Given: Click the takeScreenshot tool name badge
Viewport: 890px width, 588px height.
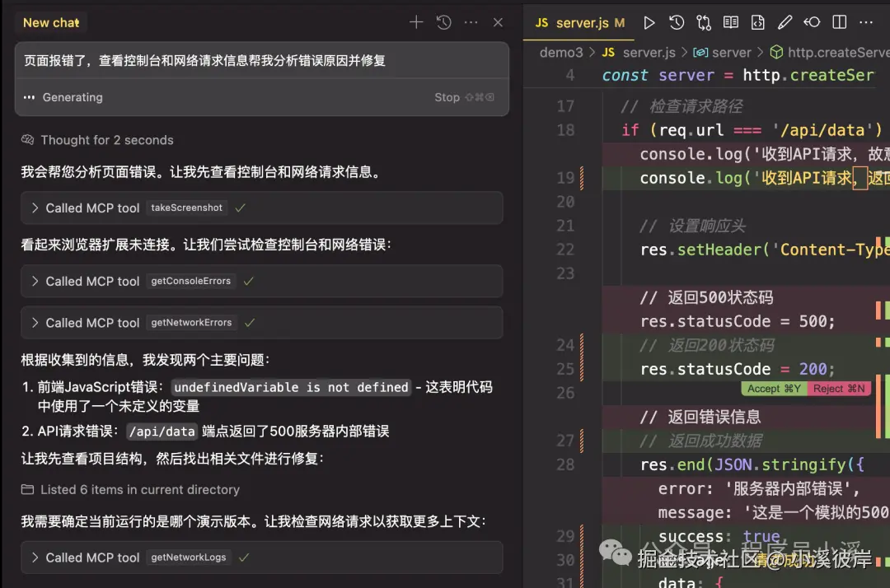Looking at the screenshot, I should (x=186, y=208).
